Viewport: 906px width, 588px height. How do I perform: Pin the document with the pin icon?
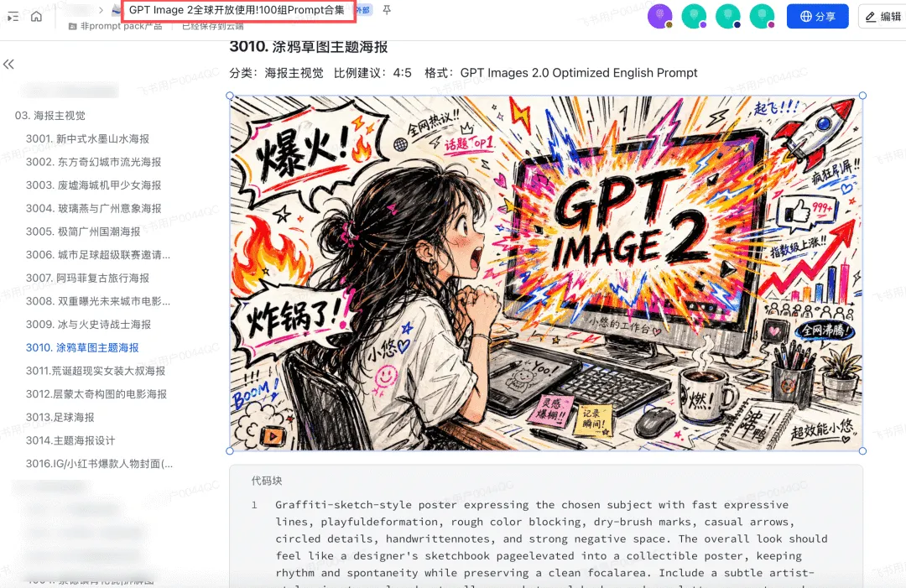[387, 10]
